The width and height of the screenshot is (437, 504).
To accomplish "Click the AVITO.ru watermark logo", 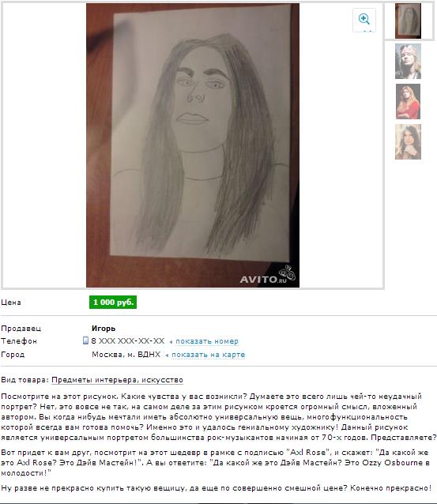I will [x=268, y=275].
